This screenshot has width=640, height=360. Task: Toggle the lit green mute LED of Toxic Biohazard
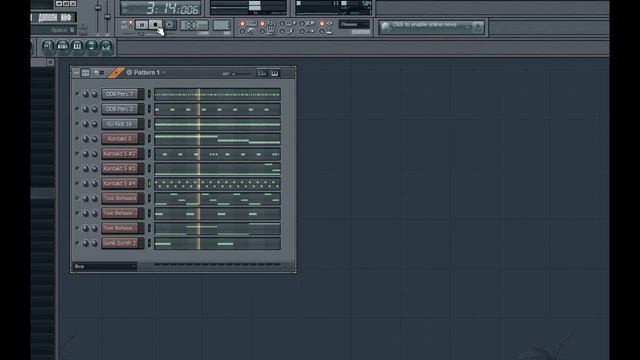(77, 198)
